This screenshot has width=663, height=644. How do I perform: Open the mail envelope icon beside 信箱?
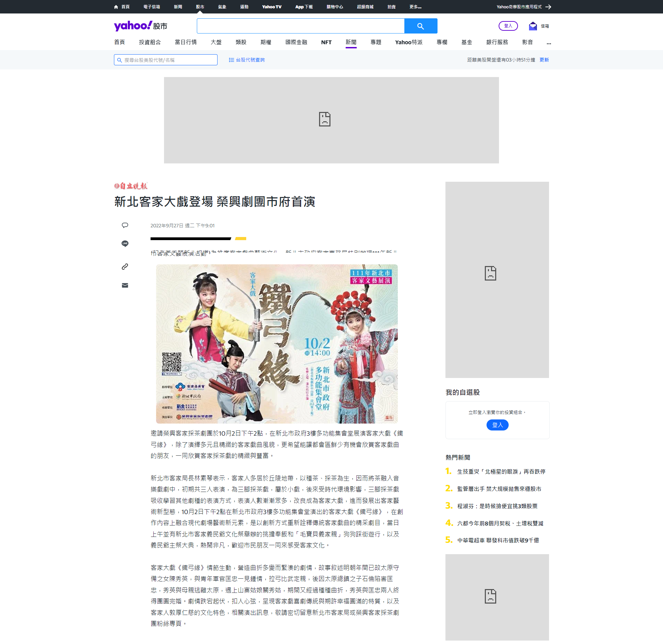[533, 26]
